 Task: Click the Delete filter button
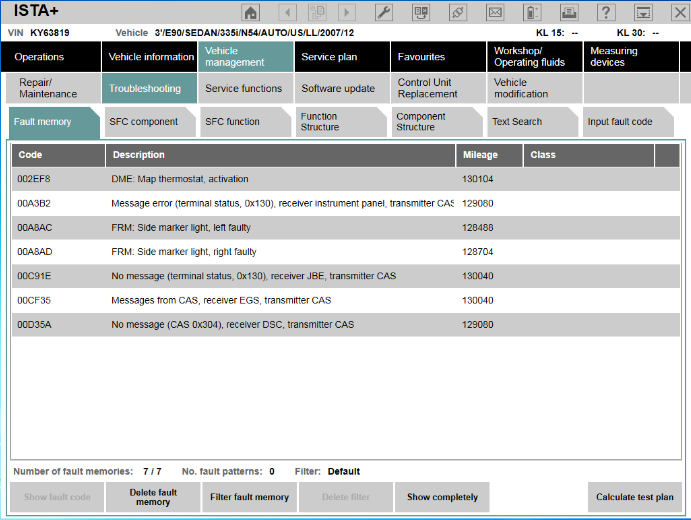346,497
